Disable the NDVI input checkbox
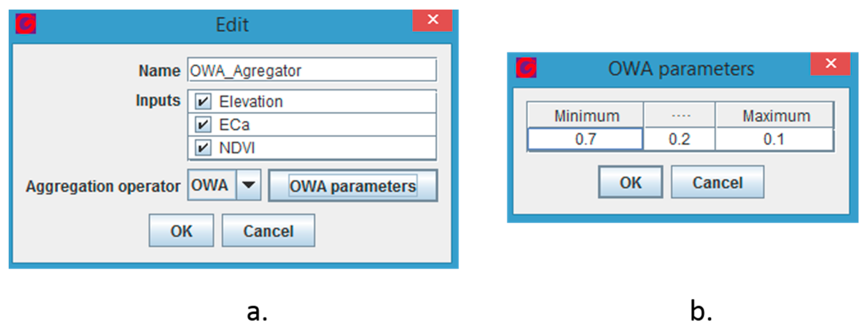This screenshot has height=332, width=868. pos(203,147)
